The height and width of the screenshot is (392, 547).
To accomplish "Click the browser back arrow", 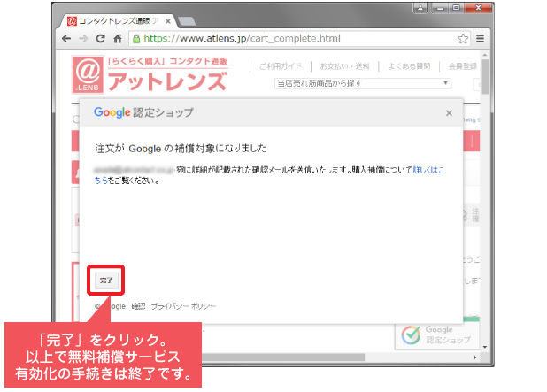I will pyautogui.click(x=66, y=39).
